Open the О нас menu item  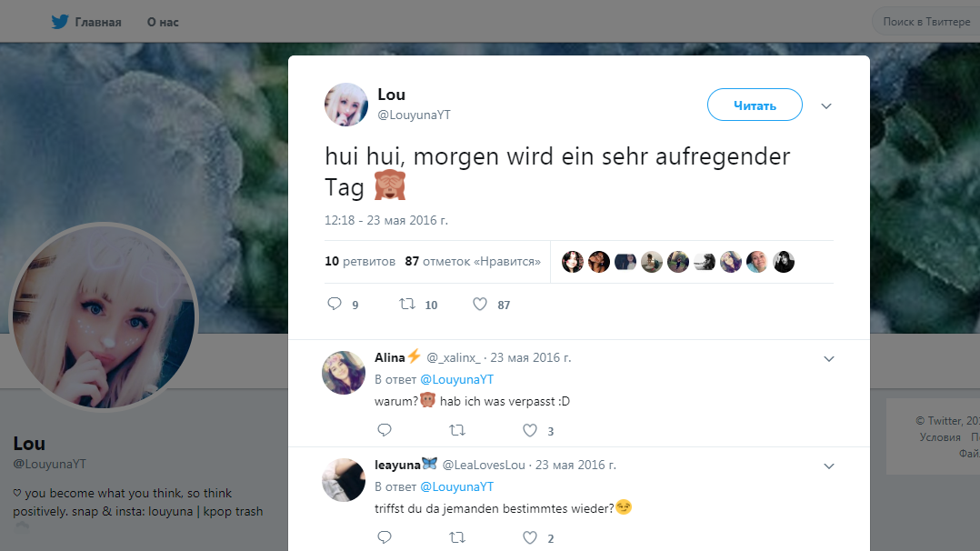(163, 22)
